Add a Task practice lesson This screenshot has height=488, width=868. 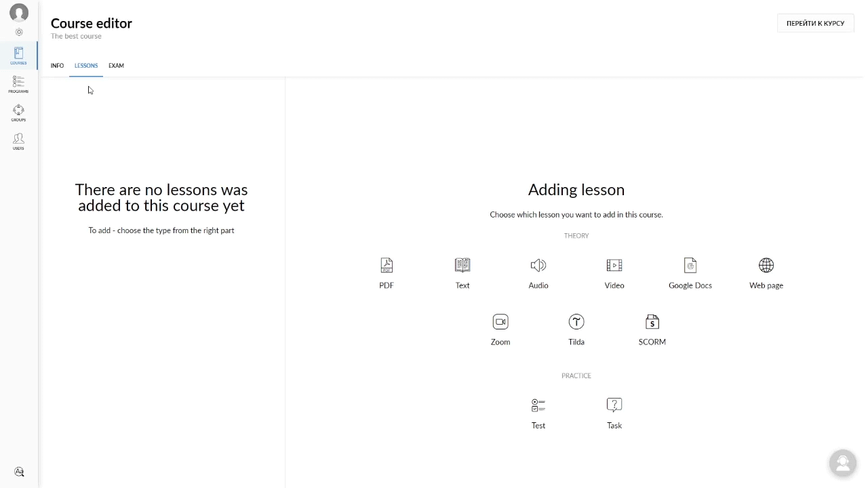coord(614,406)
